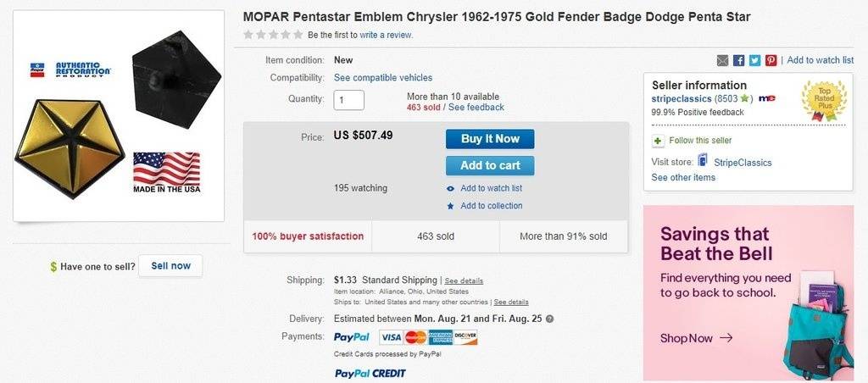Open See compatible vehicles link
The height and width of the screenshot is (383, 868).
click(383, 78)
